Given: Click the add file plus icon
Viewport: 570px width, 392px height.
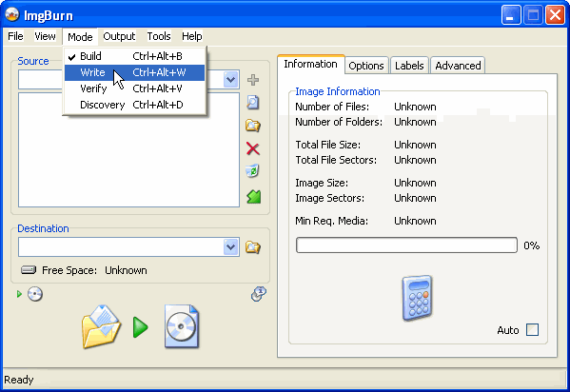Looking at the screenshot, I should tap(253, 80).
